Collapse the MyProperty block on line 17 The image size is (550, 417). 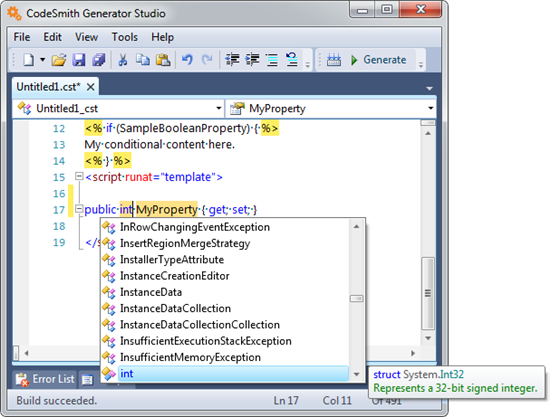click(x=79, y=209)
